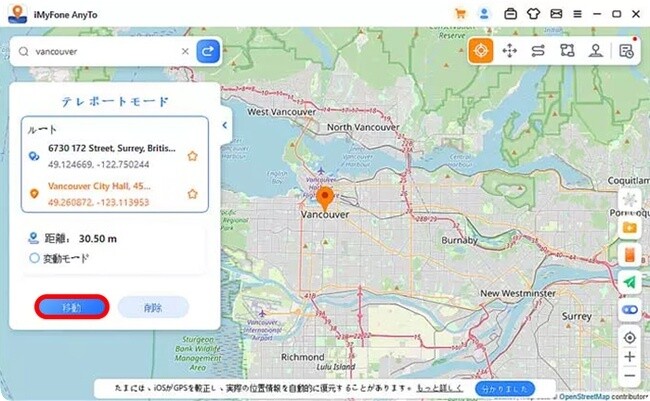This screenshot has width=650, height=401.
Task: Click the orange map pin on Vancouver
Action: [325, 198]
